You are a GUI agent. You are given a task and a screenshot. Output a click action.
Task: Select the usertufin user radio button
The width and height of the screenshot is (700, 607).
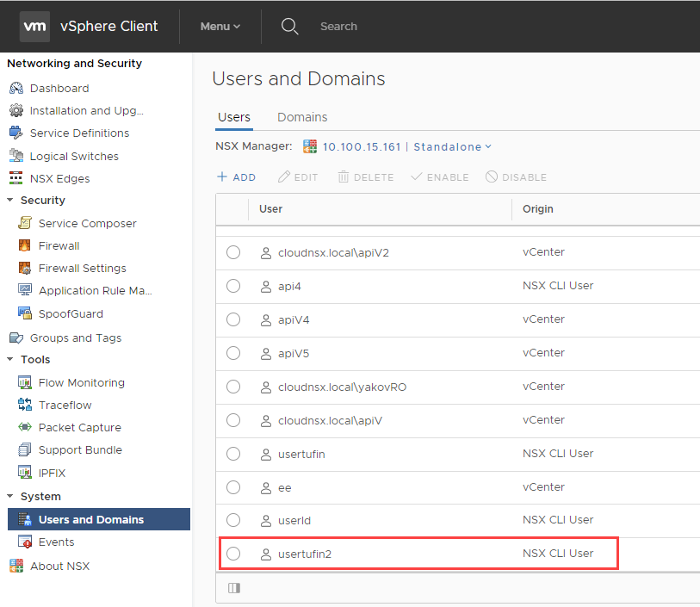click(233, 454)
